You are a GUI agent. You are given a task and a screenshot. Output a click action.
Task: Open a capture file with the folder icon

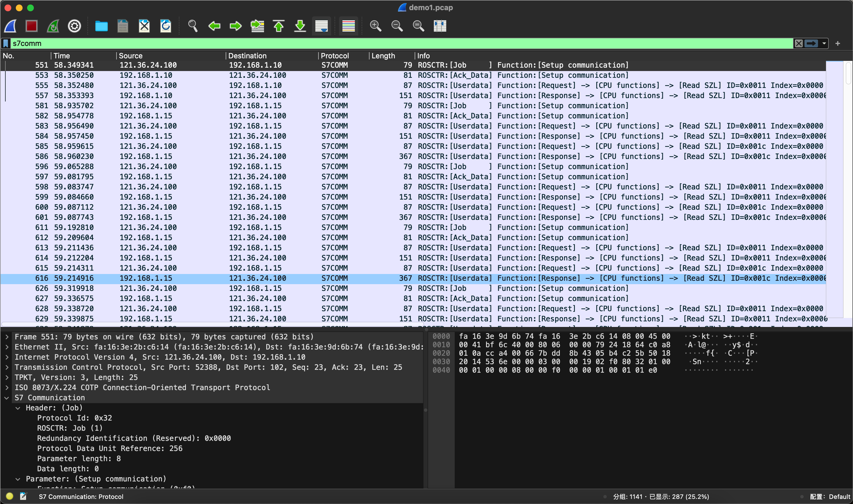pos(101,26)
